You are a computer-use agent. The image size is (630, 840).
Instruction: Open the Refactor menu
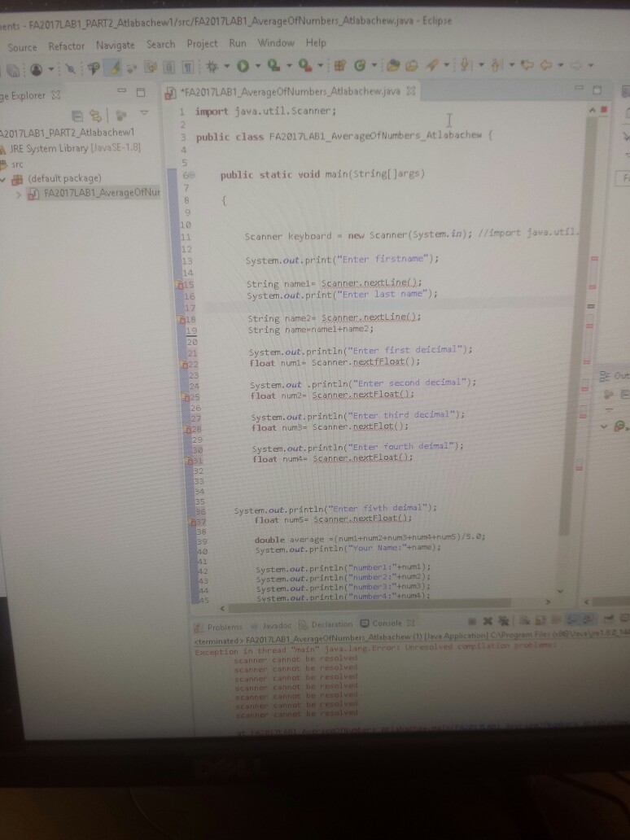coord(67,46)
